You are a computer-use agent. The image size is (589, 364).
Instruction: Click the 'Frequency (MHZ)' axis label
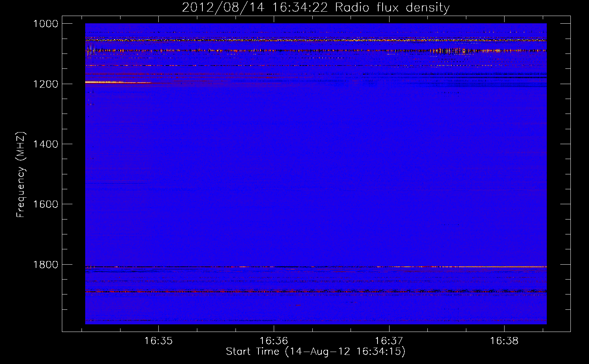[21, 175]
